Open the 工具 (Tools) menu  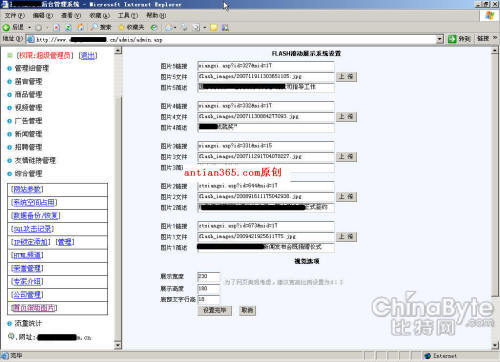(x=128, y=16)
